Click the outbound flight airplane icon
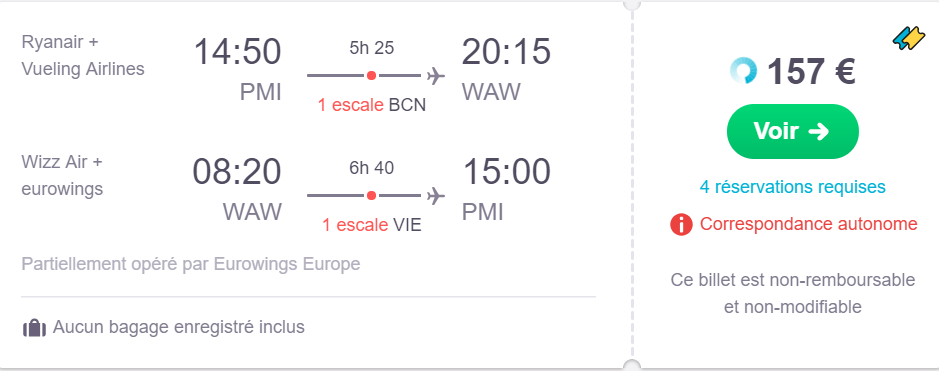 point(435,76)
